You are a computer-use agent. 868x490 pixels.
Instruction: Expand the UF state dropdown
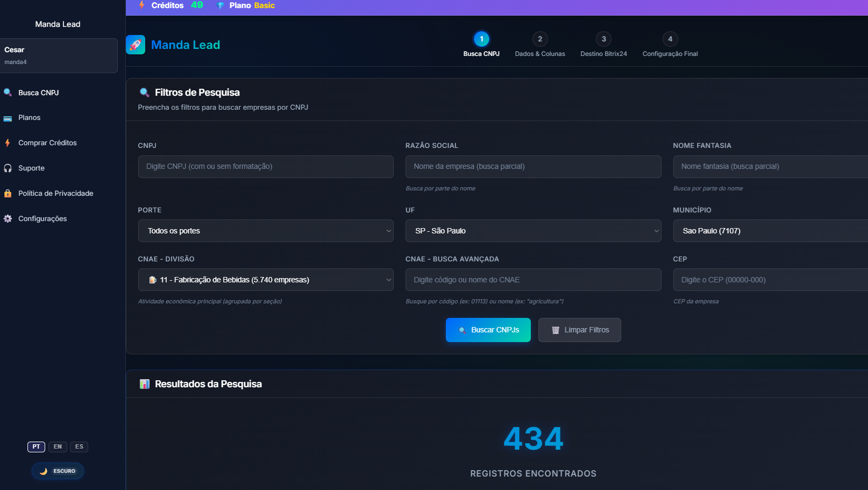[x=533, y=231]
